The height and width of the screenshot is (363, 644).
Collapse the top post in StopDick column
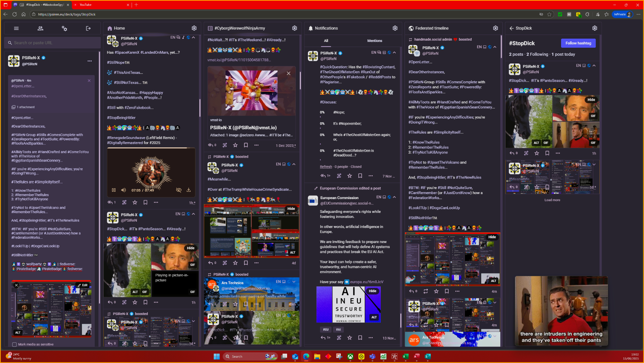click(x=594, y=65)
